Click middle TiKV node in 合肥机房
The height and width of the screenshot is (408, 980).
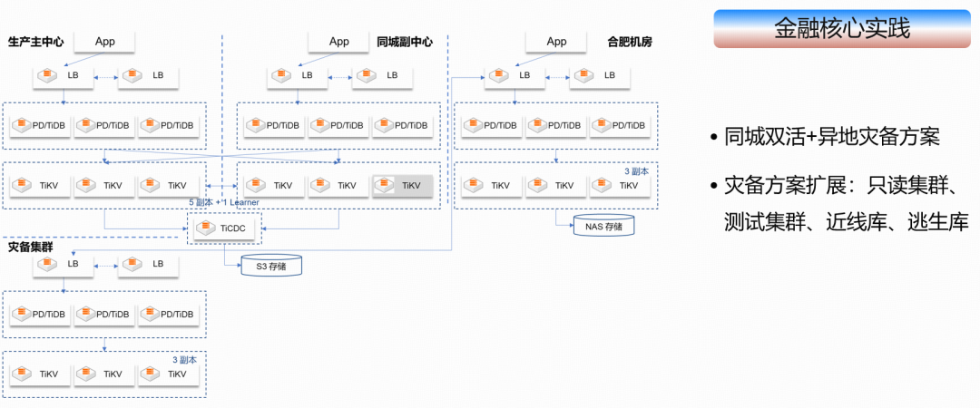click(x=556, y=186)
